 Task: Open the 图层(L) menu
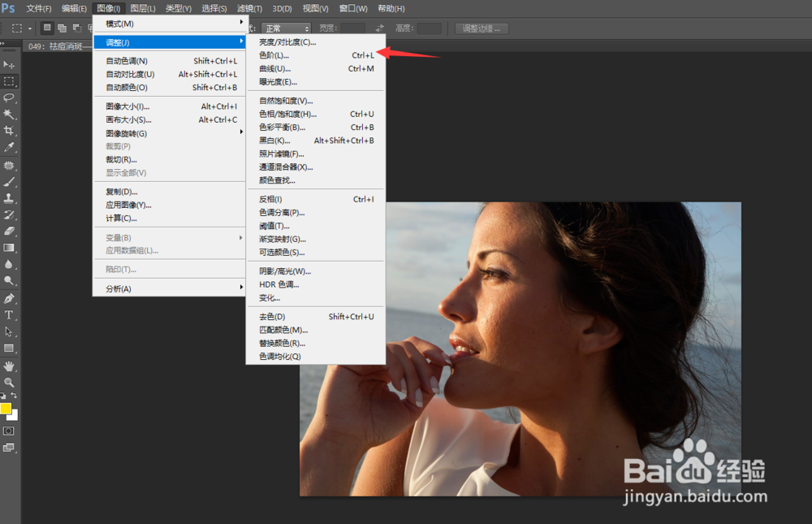coord(143,9)
